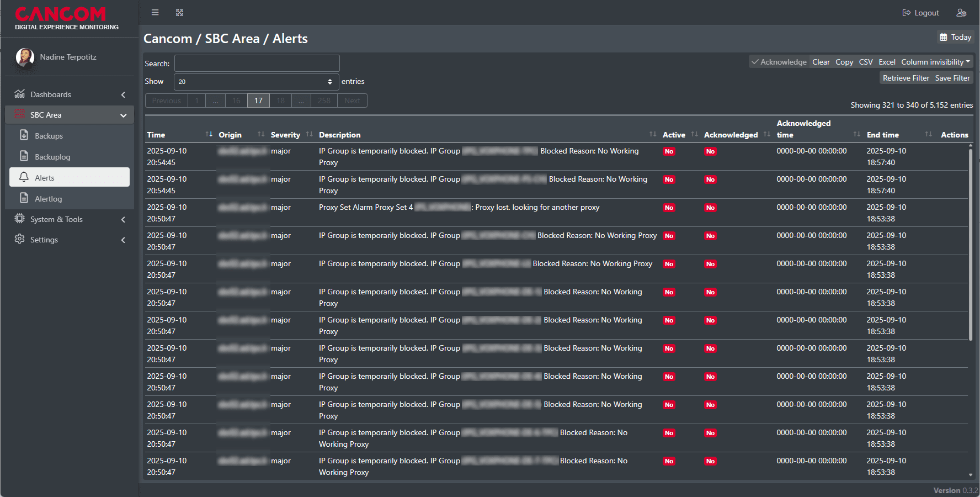
Task: Click the Today date button
Action: tap(955, 37)
